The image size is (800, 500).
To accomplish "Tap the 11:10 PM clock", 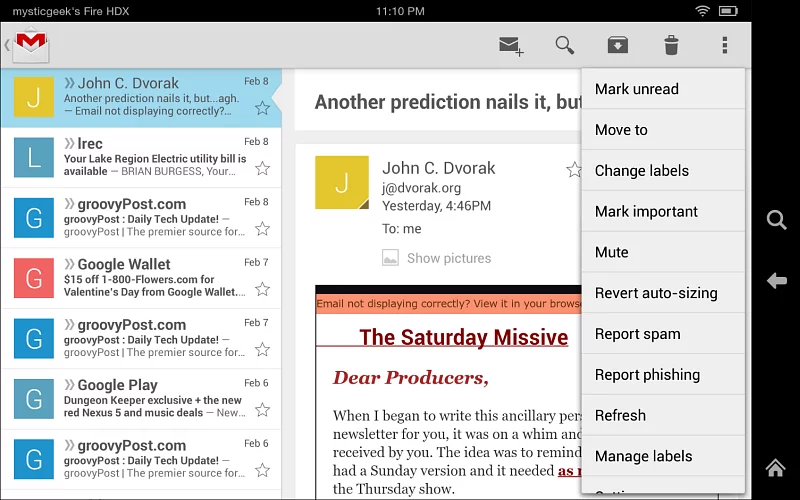I will click(400, 11).
